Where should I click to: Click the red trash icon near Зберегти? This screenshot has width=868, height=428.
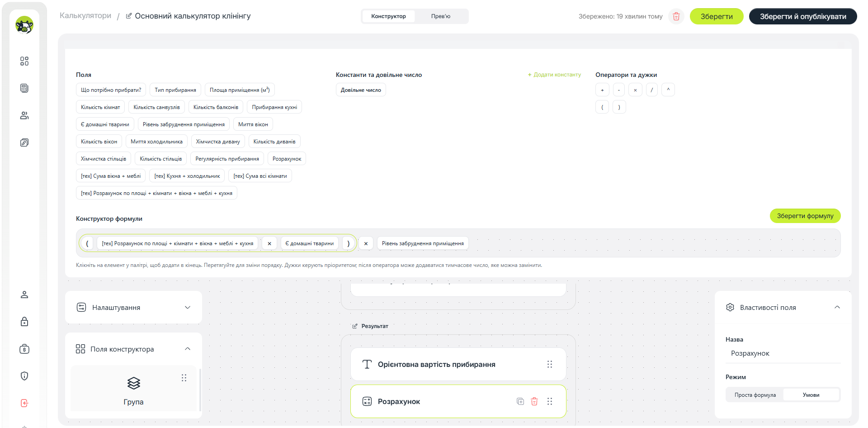tap(676, 17)
